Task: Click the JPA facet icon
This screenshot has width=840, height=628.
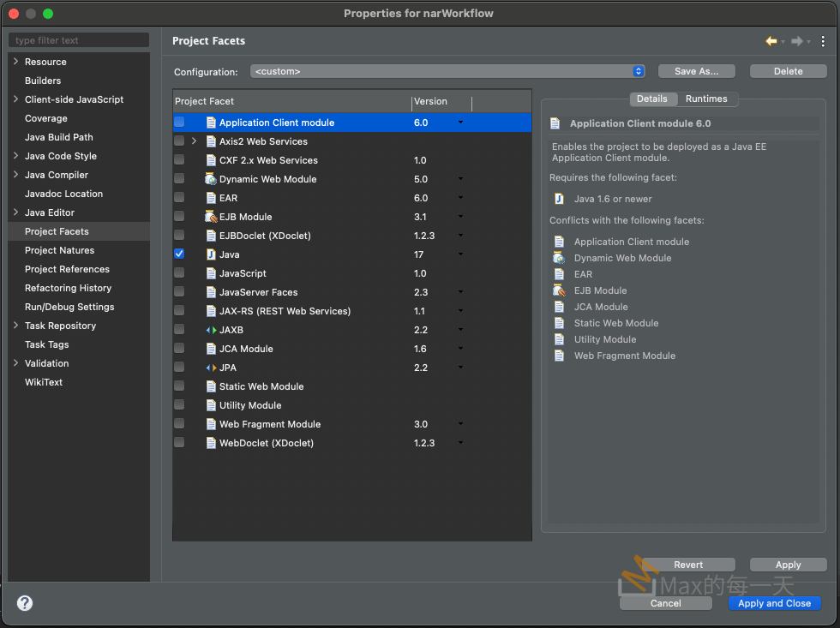Action: tap(211, 368)
